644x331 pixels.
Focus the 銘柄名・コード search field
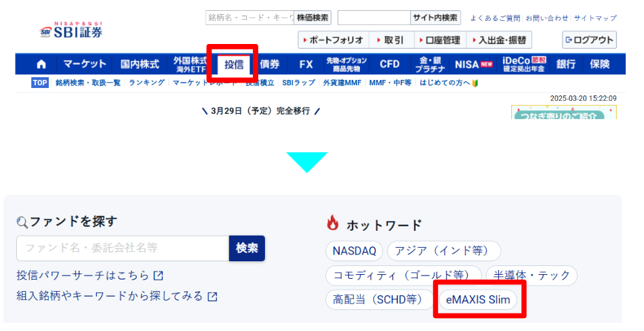[250, 18]
